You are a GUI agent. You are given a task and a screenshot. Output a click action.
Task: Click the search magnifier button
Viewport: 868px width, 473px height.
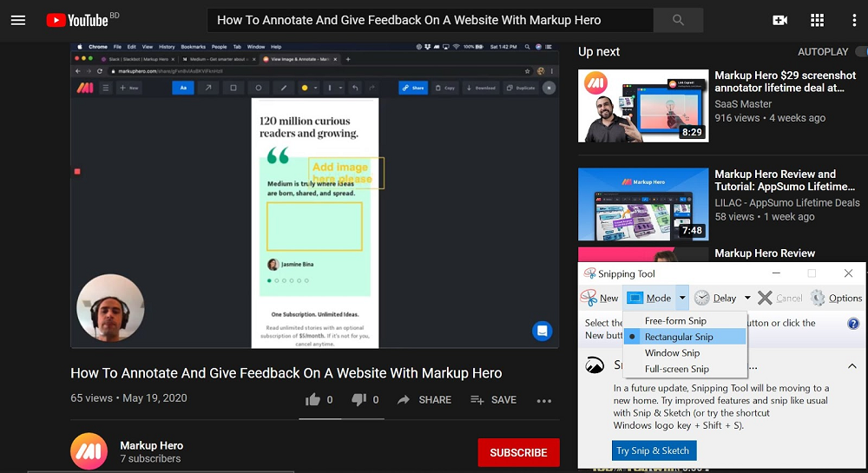click(x=678, y=20)
